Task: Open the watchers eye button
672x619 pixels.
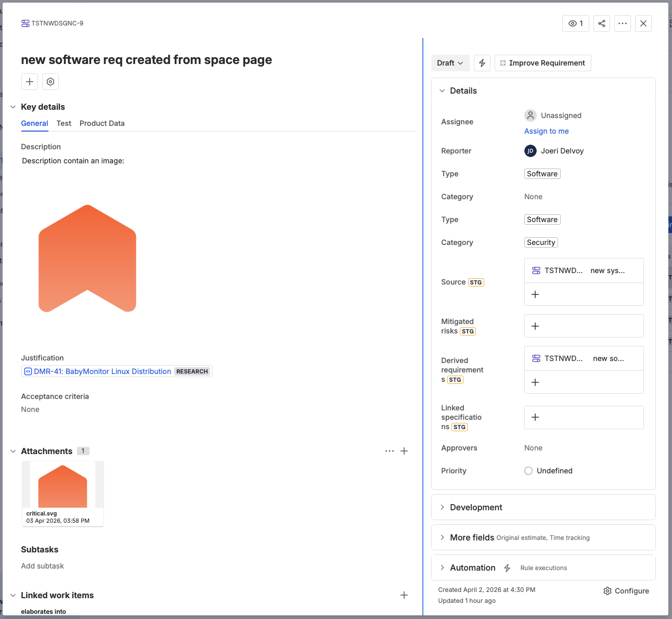Action: 576,23
